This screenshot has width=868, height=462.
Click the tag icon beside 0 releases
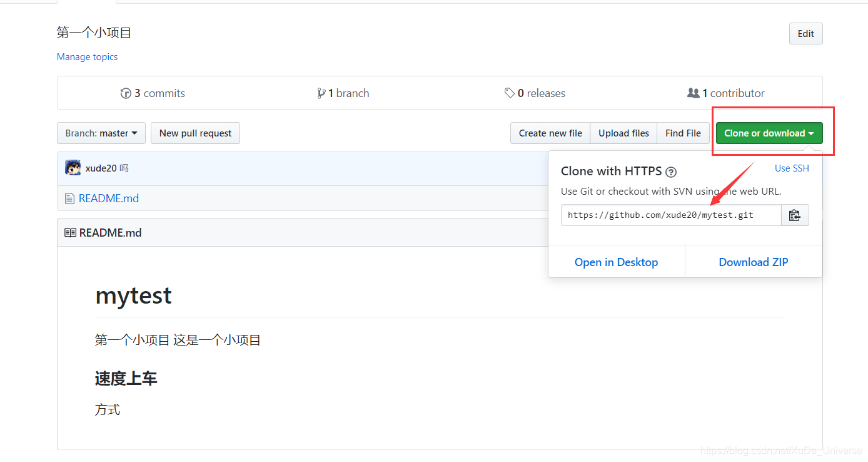coord(510,93)
